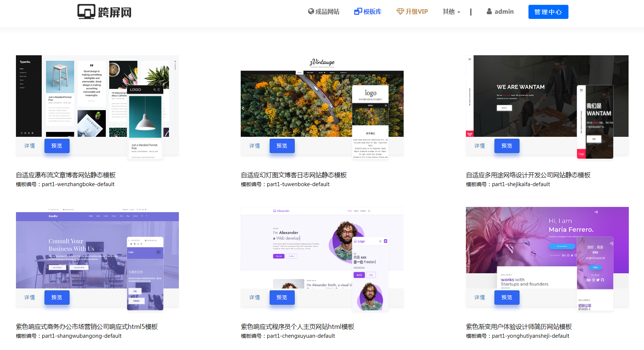View details of the waterfall blog template
The width and height of the screenshot is (644, 350).
[x=30, y=146]
